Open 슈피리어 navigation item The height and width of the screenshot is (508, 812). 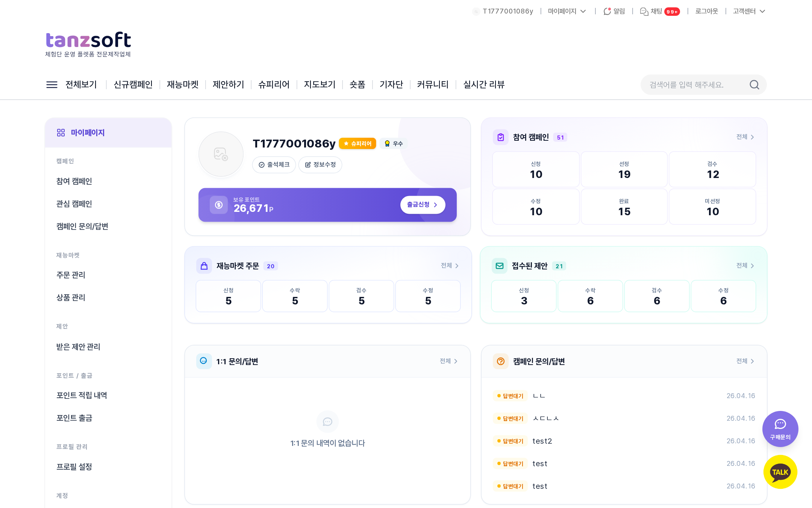(274, 85)
